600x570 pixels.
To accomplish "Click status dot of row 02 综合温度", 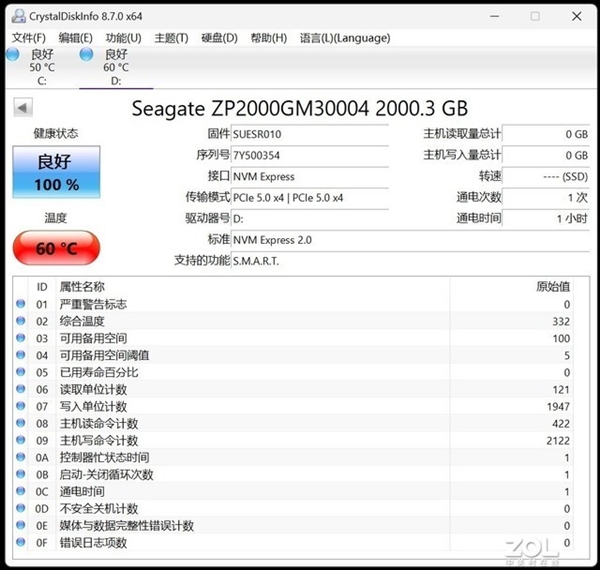I will click(21, 321).
